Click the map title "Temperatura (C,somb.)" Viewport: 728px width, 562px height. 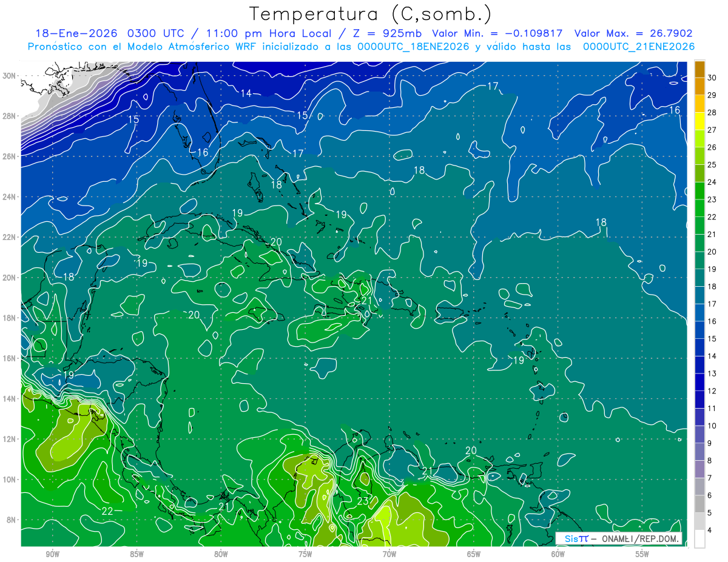coord(370,15)
